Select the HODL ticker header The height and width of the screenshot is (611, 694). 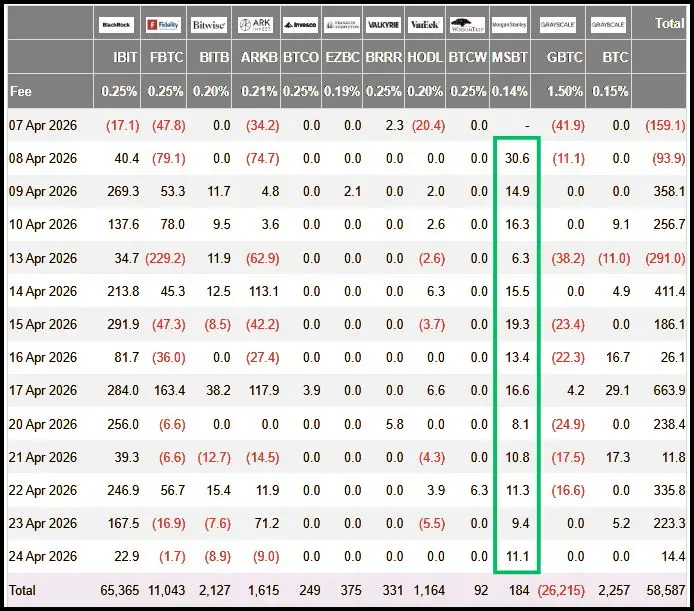click(425, 57)
